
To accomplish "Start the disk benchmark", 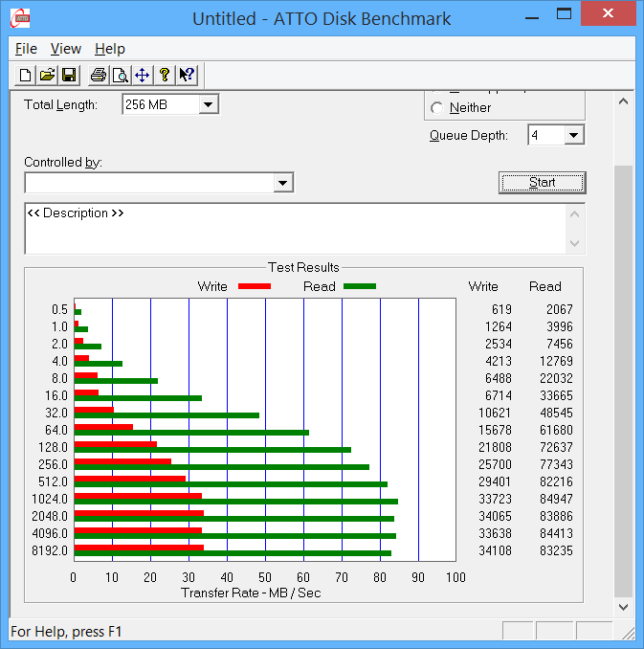I will (543, 183).
